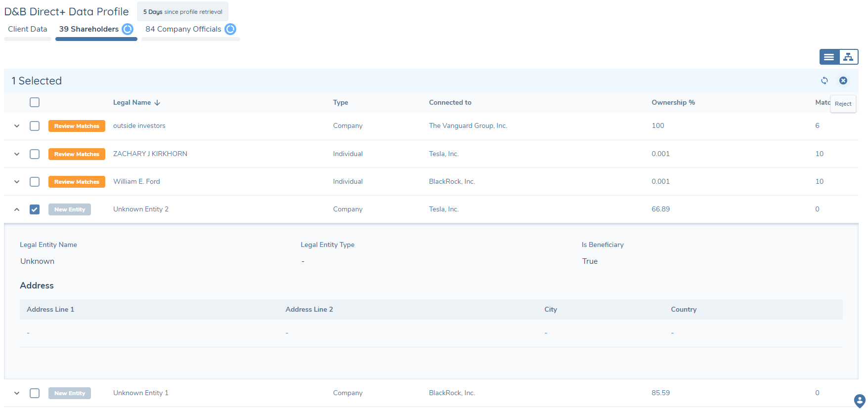The height and width of the screenshot is (410, 868).
Task: Sort by Ownership % column header
Action: [673, 102]
